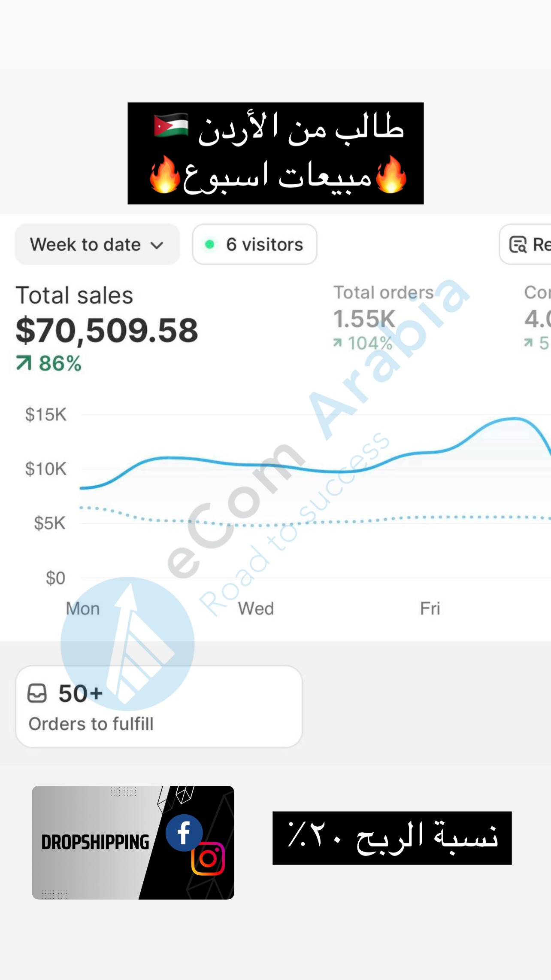This screenshot has width=551, height=980.
Task: Select the Total sales metric
Action: pyautogui.click(x=75, y=295)
